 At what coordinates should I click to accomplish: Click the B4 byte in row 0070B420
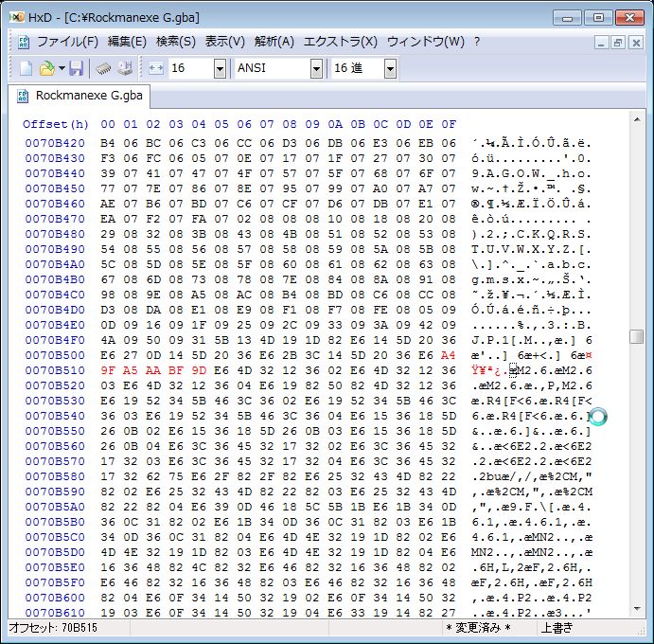point(108,143)
